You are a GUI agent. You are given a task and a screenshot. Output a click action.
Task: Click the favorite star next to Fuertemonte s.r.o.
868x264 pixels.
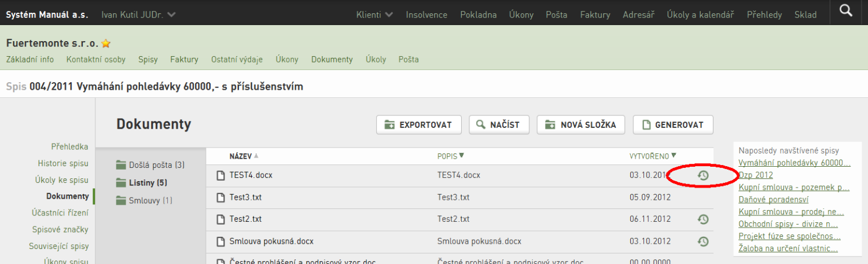[x=106, y=43]
